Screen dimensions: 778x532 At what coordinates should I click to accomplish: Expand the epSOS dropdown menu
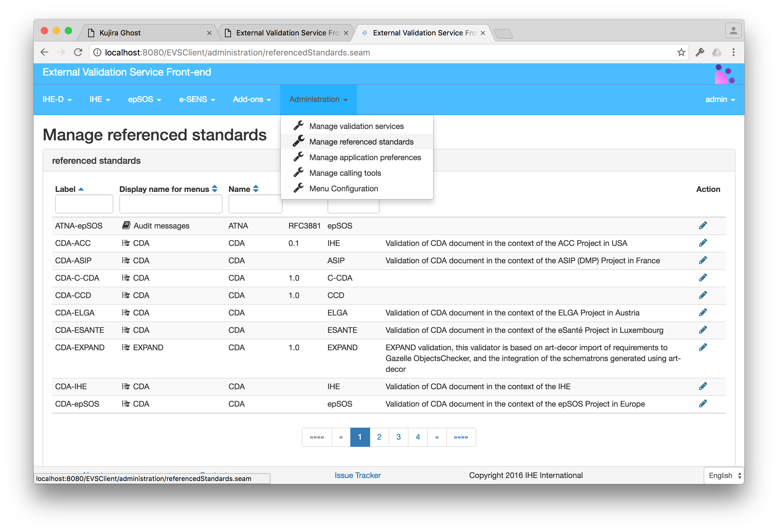point(144,100)
